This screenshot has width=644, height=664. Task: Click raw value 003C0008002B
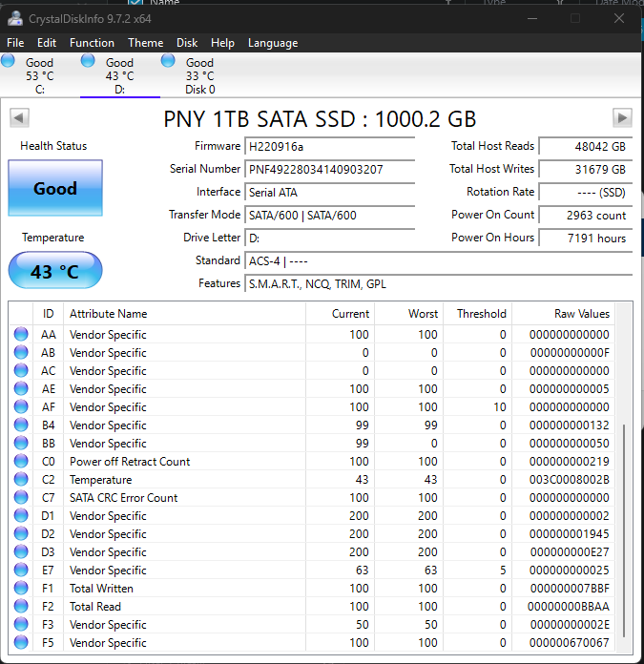[x=569, y=480]
